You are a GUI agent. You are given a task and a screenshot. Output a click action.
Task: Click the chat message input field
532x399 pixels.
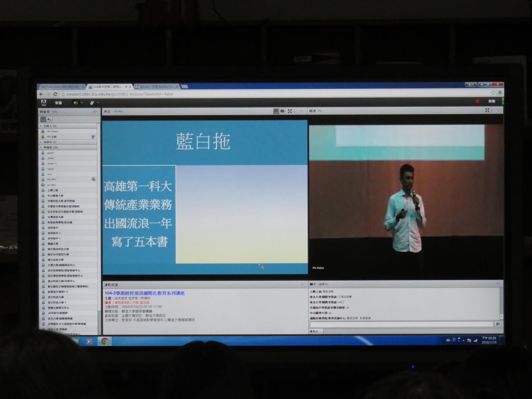[401, 324]
